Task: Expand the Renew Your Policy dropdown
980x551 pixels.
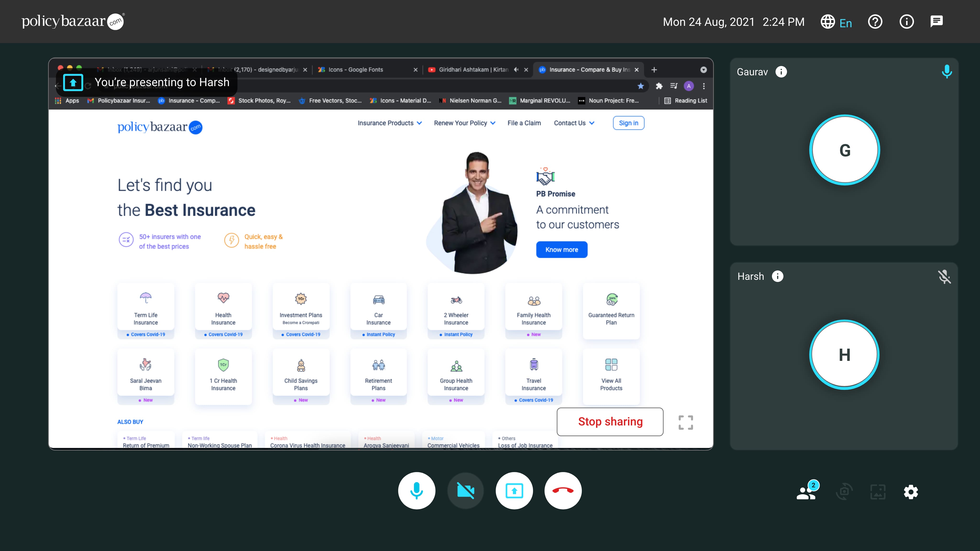Action: pyautogui.click(x=464, y=123)
